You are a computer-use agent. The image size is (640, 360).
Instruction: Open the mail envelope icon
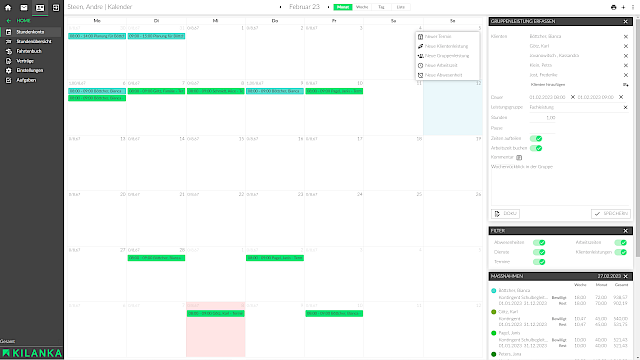[x=24, y=7]
